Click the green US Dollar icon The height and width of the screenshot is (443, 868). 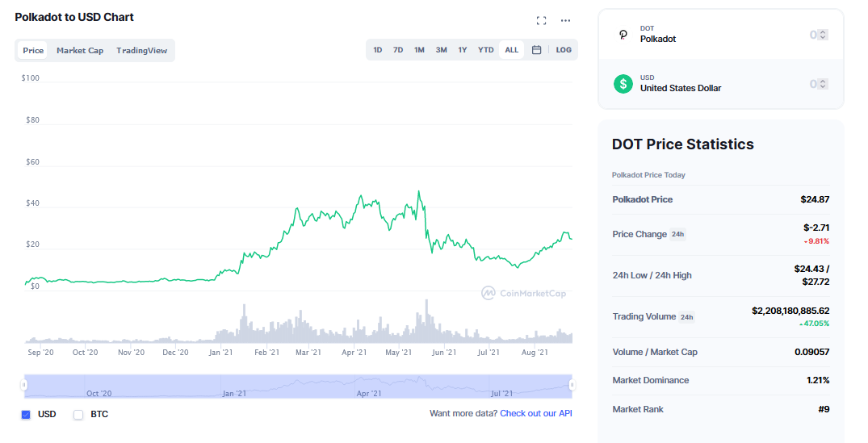pos(623,83)
